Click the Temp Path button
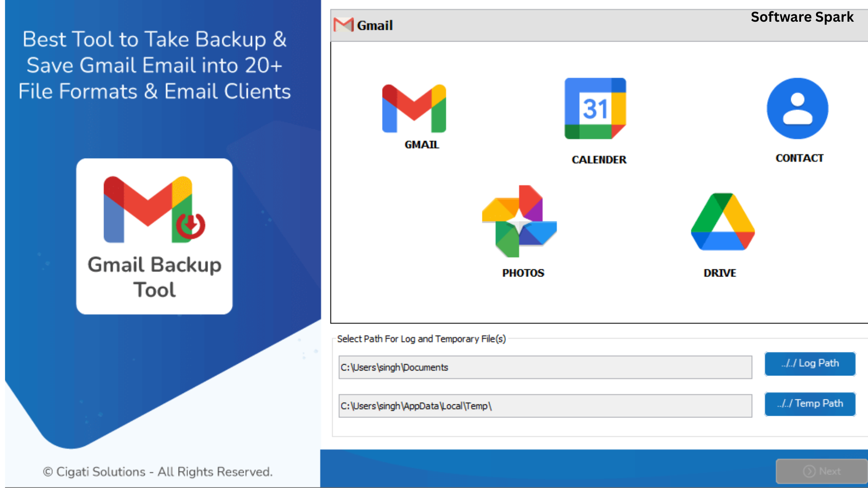Viewport: 868px width, 488px height. [810, 404]
